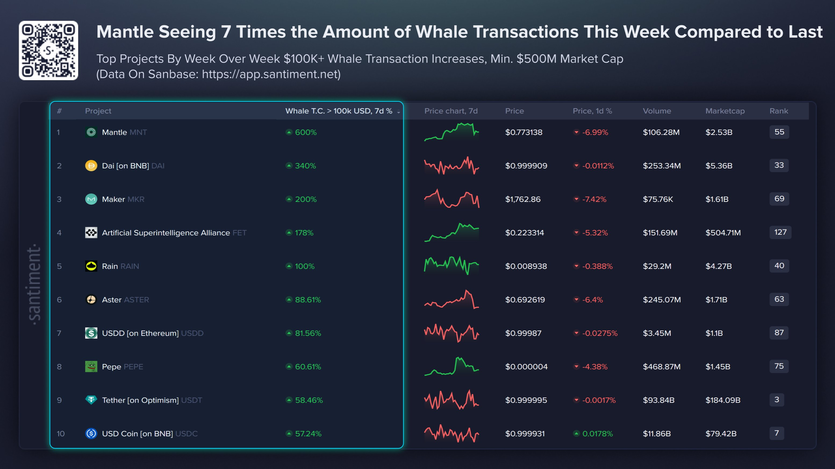Click the Mantle MNT project icon
835x469 pixels.
(91, 132)
